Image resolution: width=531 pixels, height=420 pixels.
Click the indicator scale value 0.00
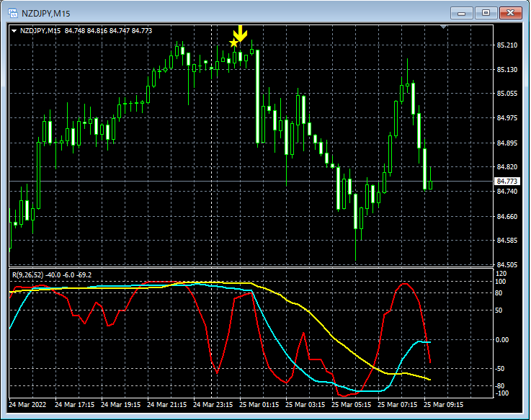tap(502, 340)
